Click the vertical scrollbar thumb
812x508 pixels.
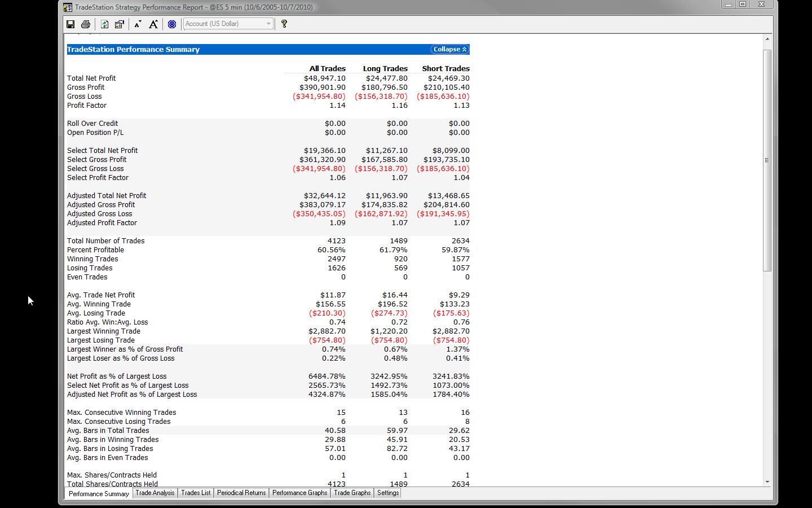click(x=767, y=160)
